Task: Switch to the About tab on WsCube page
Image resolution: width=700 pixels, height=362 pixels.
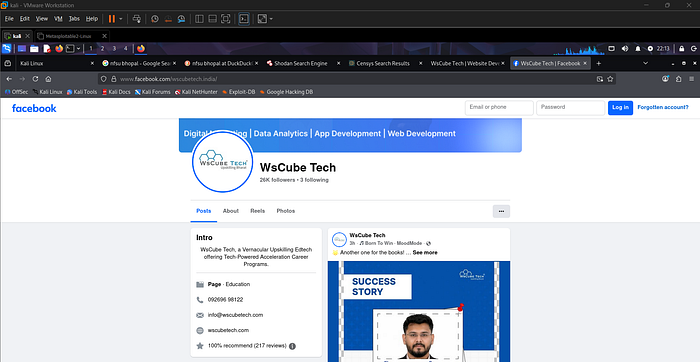Action: click(231, 211)
